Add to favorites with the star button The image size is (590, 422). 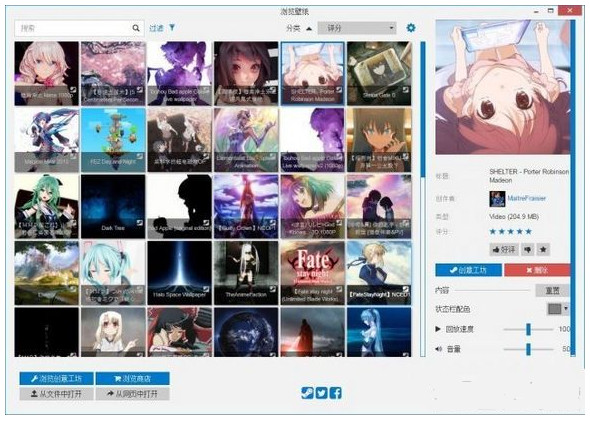tap(543, 249)
